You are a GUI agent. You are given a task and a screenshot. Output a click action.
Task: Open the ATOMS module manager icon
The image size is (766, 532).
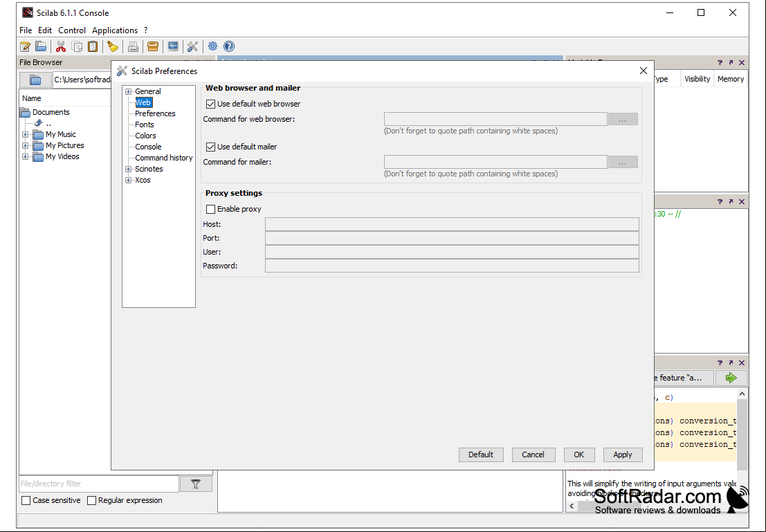[x=153, y=46]
